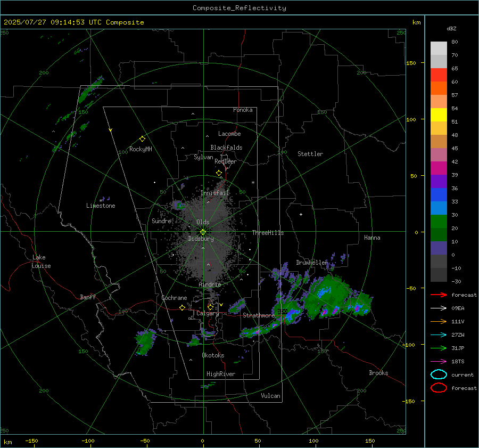
Task: Select the white 09EA arrow legend entry
Action: [439, 308]
